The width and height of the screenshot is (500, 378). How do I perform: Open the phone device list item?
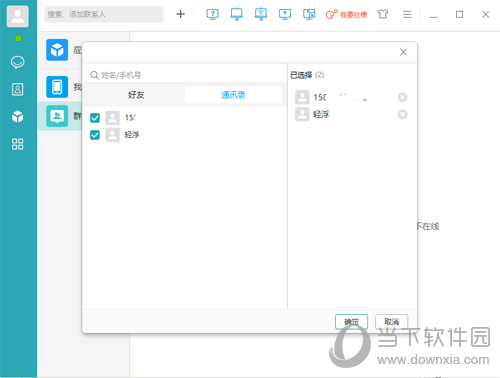[57, 87]
